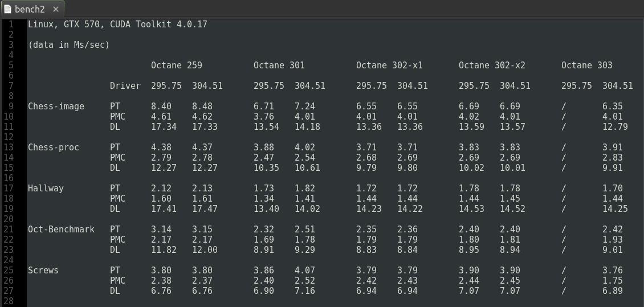Click the value 17.34 in the table
The image size is (644, 307).
(x=164, y=127)
